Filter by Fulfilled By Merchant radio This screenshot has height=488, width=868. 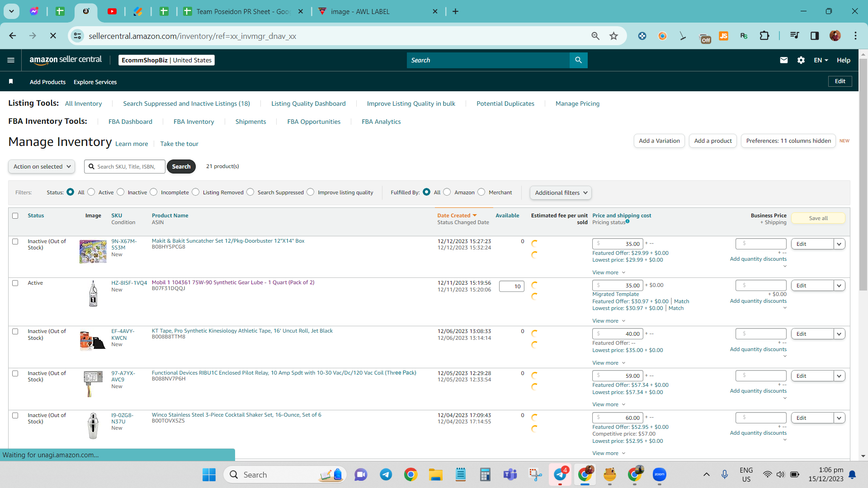[x=481, y=192]
